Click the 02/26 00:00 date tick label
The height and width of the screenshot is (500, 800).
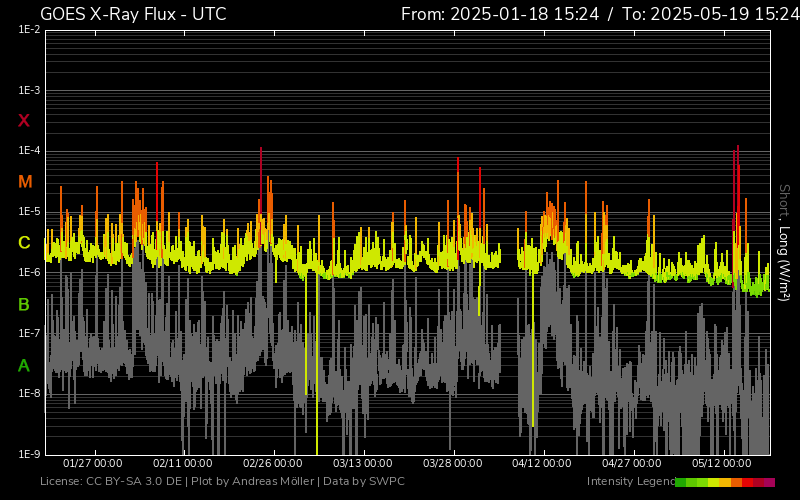click(x=272, y=463)
